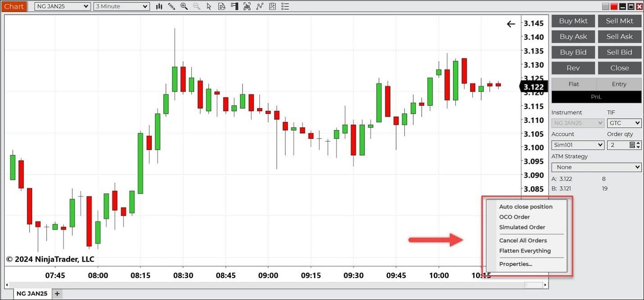Click the disabled Instrument NG JAN25 combo box

point(578,123)
